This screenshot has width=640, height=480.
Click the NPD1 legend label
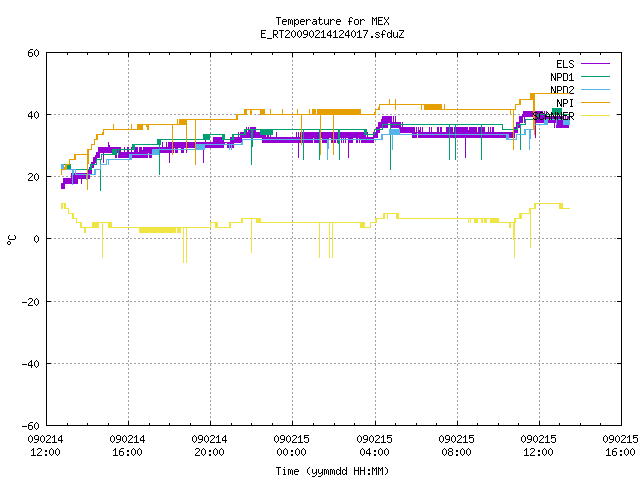562,77
